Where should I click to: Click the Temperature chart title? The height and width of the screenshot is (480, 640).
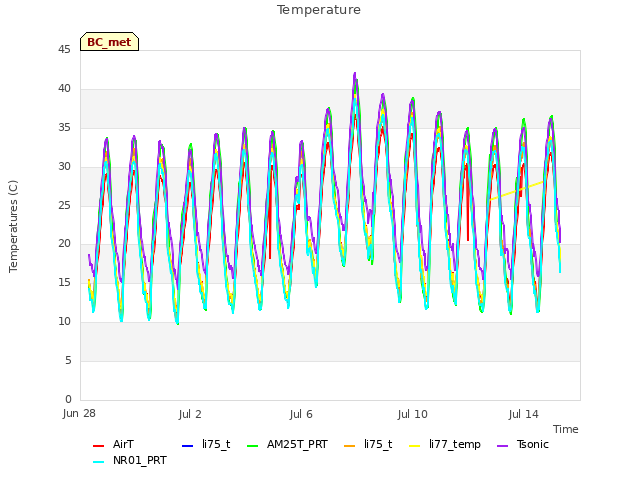click(319, 10)
